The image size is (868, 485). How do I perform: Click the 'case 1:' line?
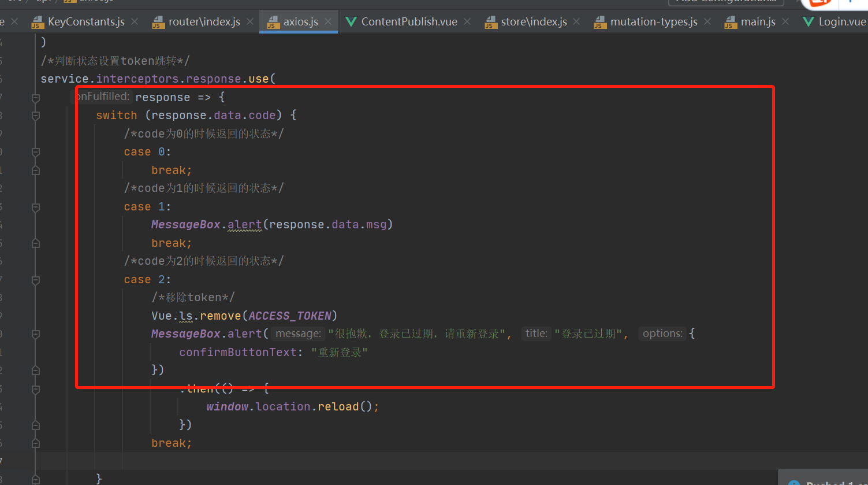(147, 207)
